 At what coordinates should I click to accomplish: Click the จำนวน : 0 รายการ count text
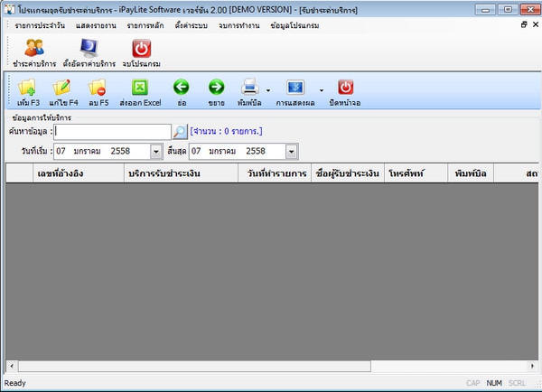226,131
